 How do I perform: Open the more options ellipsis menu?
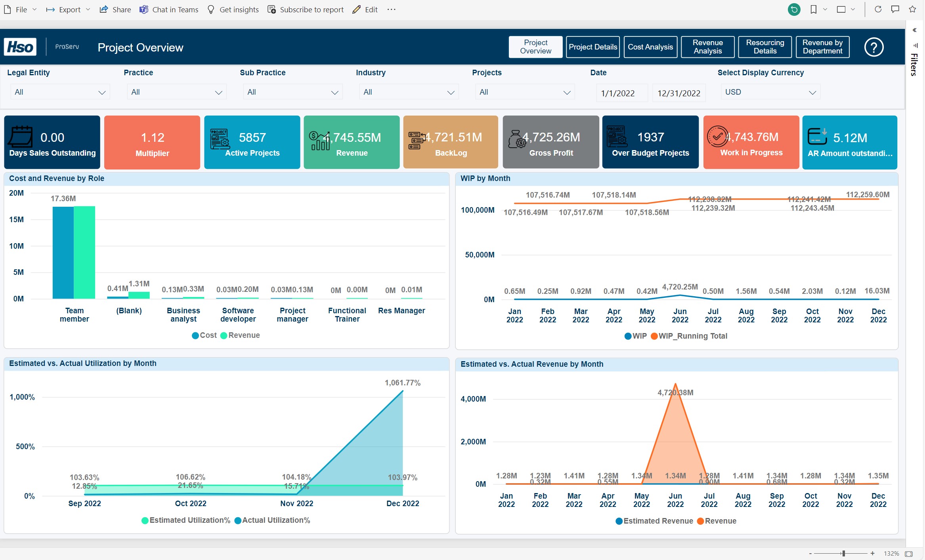391,9
